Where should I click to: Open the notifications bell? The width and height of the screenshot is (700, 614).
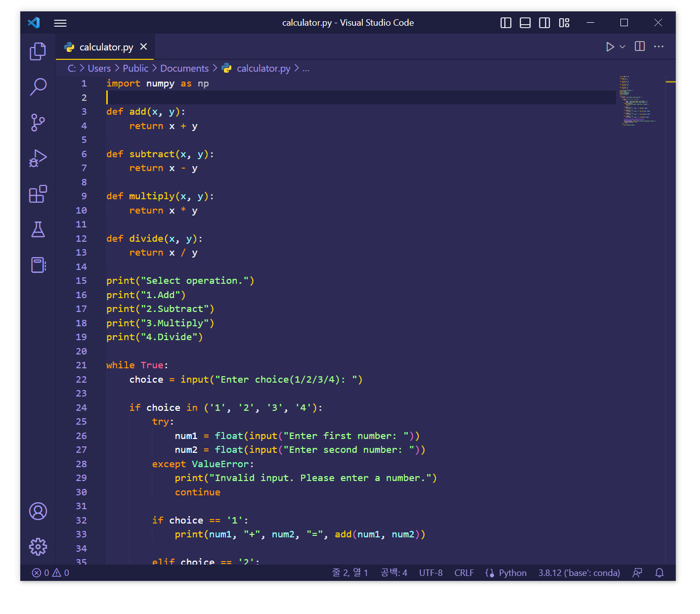pos(659,572)
